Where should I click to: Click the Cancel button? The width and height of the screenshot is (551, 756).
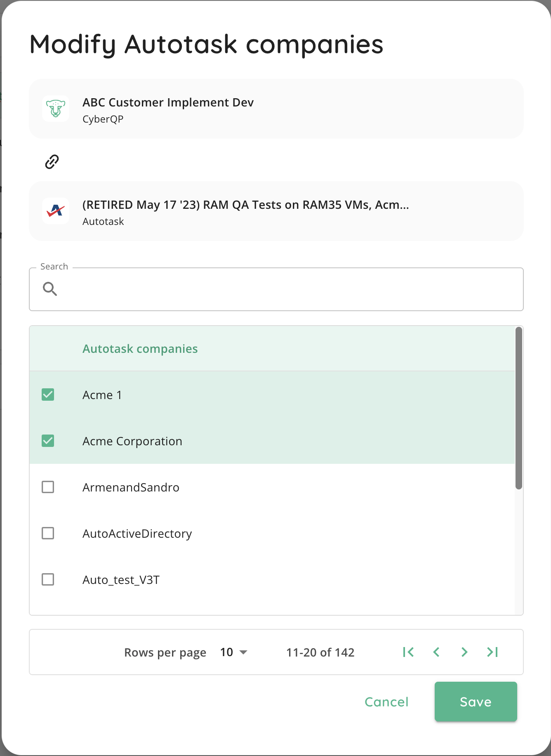click(x=386, y=702)
